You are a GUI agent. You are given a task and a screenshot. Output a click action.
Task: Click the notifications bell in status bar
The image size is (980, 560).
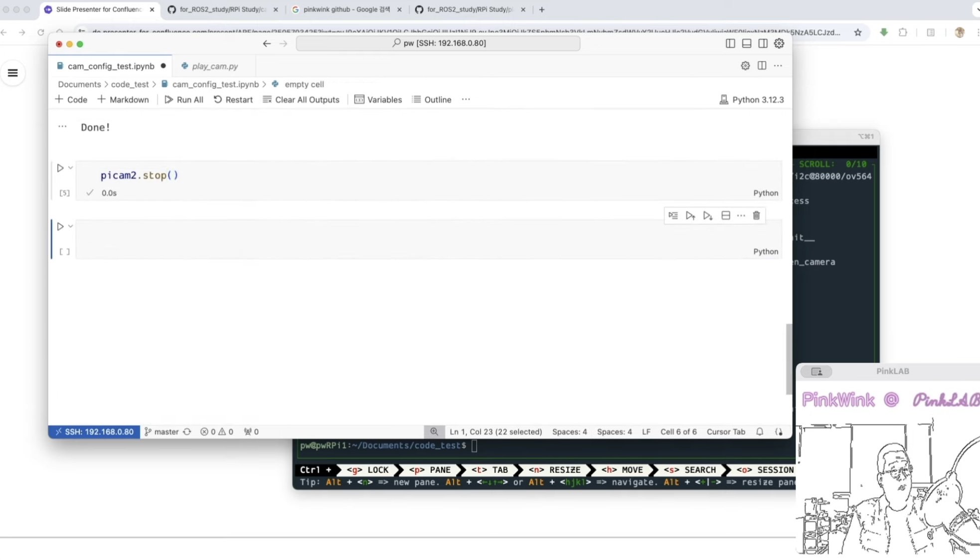[x=760, y=431]
